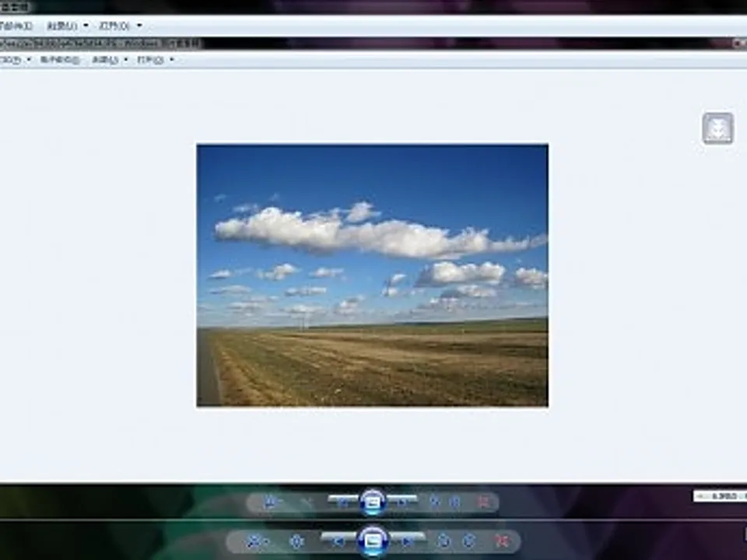Rotate clockwise using the bottom control bar
Viewport: 747px width, 560px height.
(x=469, y=541)
